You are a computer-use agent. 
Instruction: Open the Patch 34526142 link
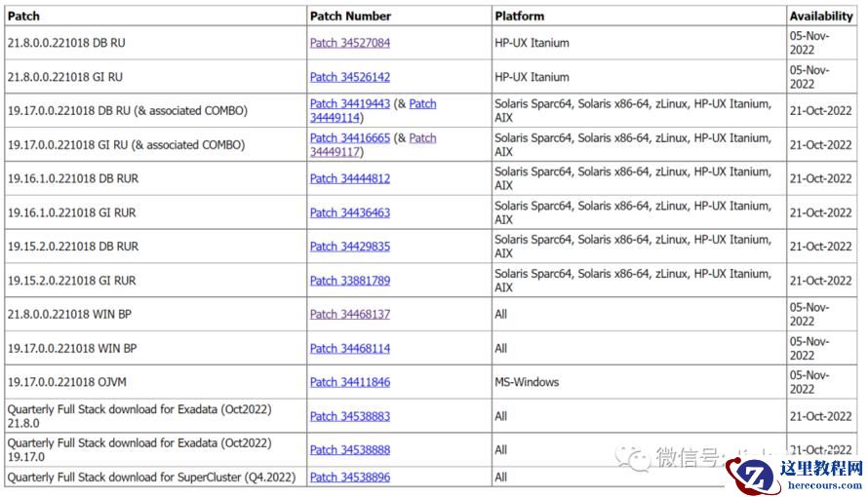(350, 77)
